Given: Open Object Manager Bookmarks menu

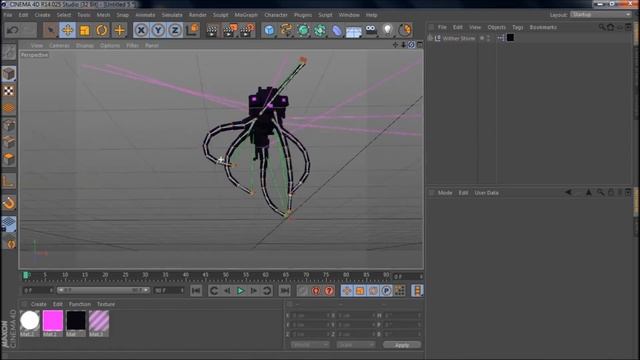Looking at the screenshot, I should point(543,27).
